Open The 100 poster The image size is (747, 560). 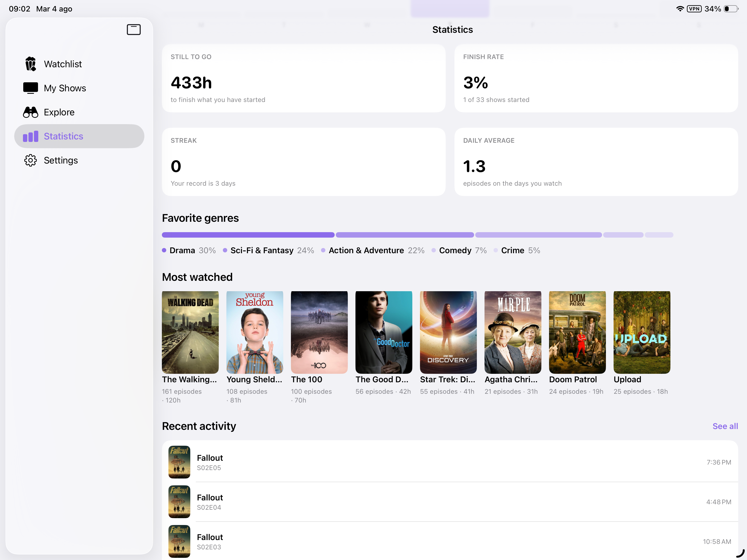319,332
